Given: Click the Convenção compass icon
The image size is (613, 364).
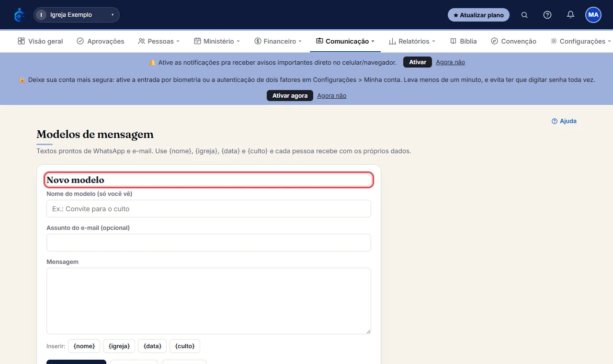Looking at the screenshot, I should (494, 41).
